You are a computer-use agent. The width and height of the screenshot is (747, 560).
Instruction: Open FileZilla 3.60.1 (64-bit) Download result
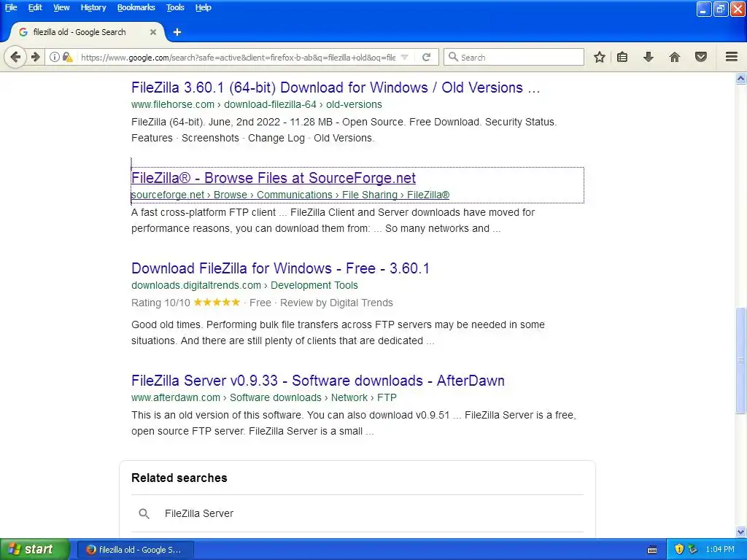336,87
